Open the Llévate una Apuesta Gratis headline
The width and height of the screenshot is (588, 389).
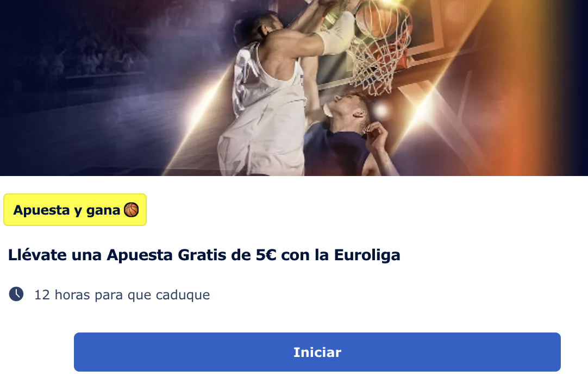click(204, 255)
